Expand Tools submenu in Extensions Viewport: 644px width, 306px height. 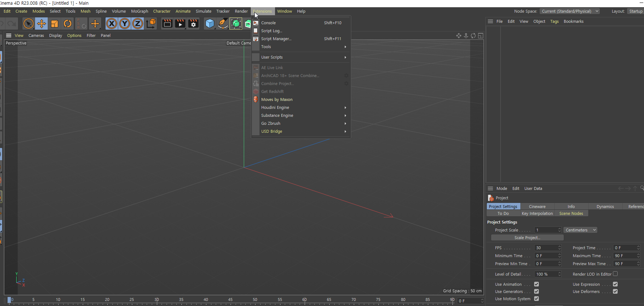pos(301,47)
